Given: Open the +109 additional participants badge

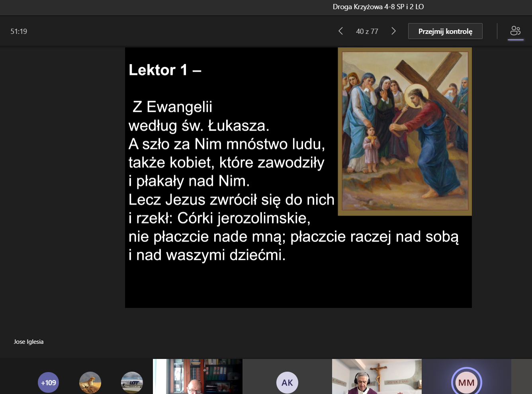Looking at the screenshot, I should pyautogui.click(x=49, y=382).
